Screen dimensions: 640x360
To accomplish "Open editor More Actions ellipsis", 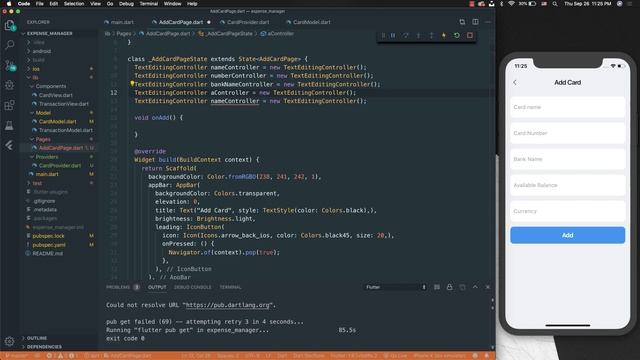I will pos(488,22).
